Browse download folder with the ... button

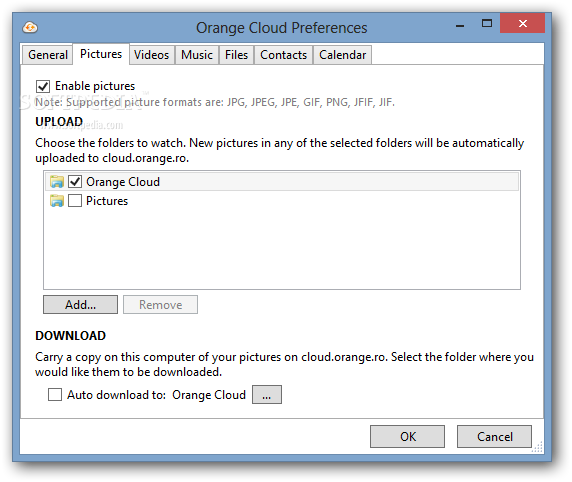(267, 394)
